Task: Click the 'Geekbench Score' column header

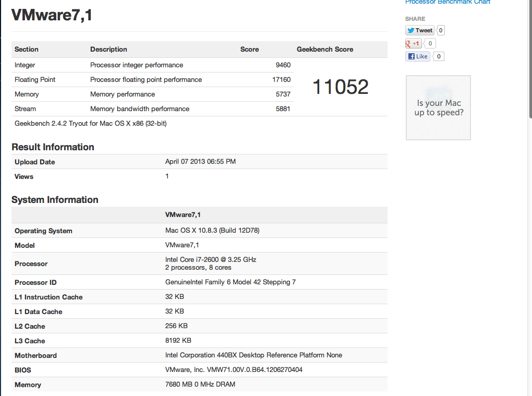Action: pos(325,49)
